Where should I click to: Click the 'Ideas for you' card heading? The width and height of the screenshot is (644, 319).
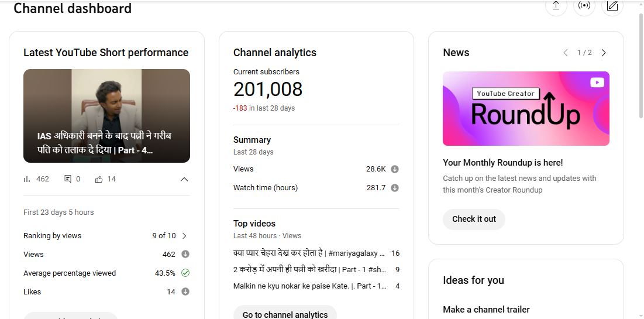pyautogui.click(x=473, y=280)
